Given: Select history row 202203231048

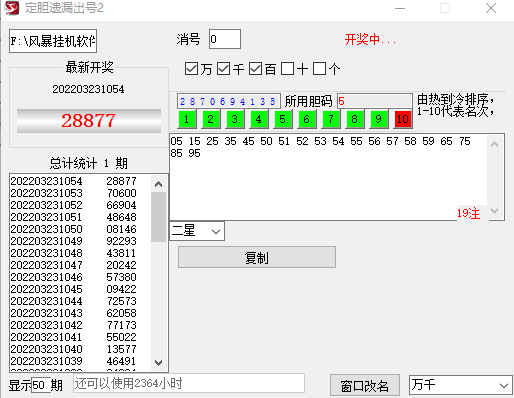Looking at the screenshot, I should 80,253.
